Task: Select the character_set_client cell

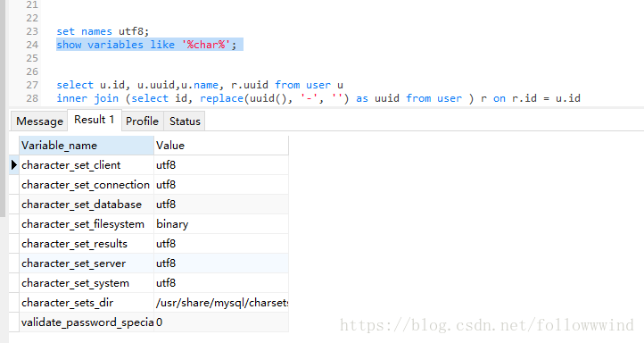Action: coord(87,165)
